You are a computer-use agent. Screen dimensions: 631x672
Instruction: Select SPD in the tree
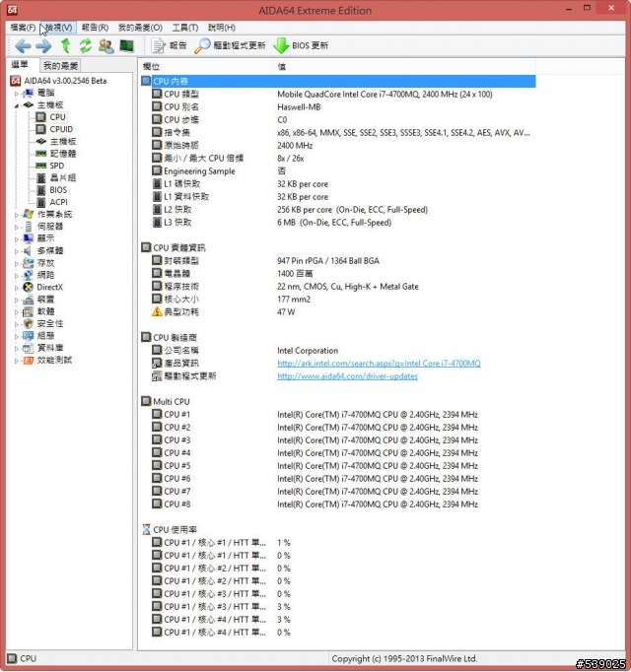coord(56,166)
